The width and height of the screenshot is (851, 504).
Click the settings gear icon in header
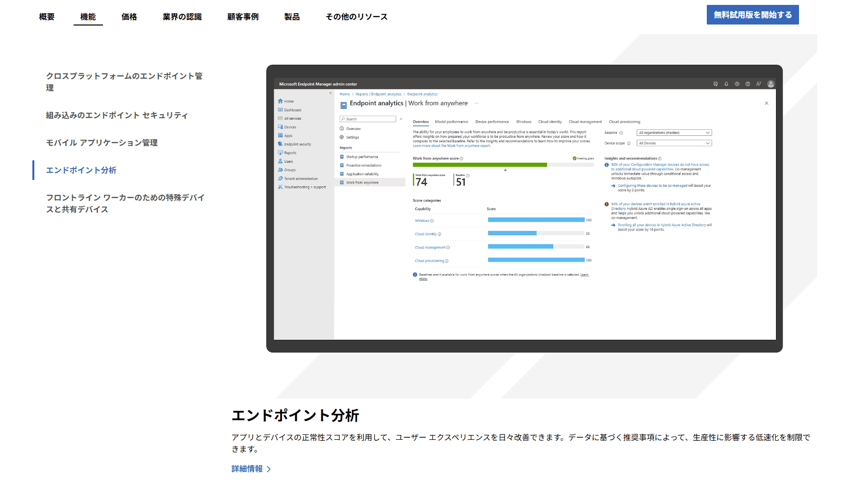point(737,84)
